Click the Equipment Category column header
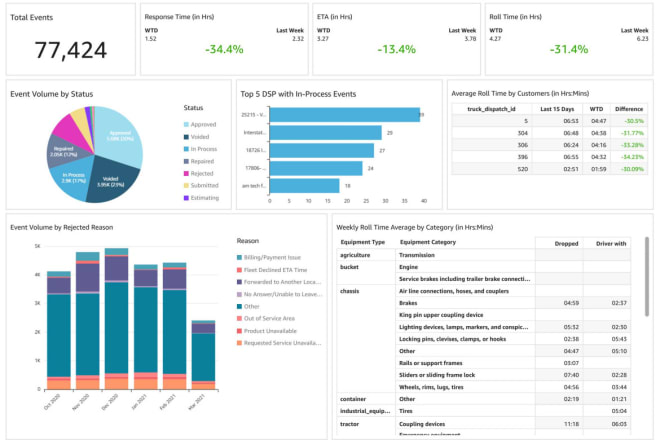This screenshot has height=440, width=660. coord(428,242)
